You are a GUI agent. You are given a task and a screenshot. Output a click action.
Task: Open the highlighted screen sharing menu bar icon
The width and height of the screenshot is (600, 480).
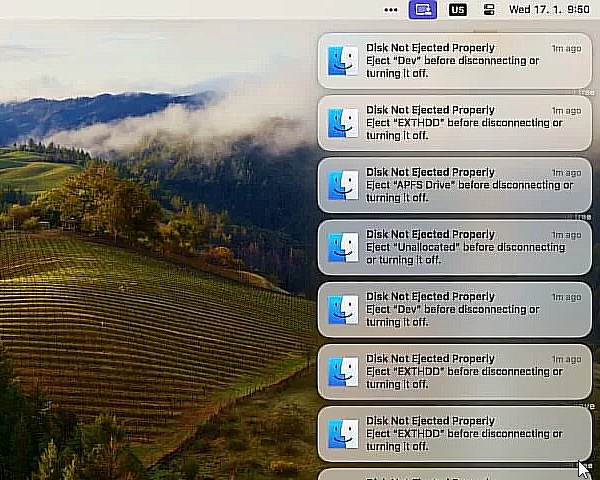423,10
